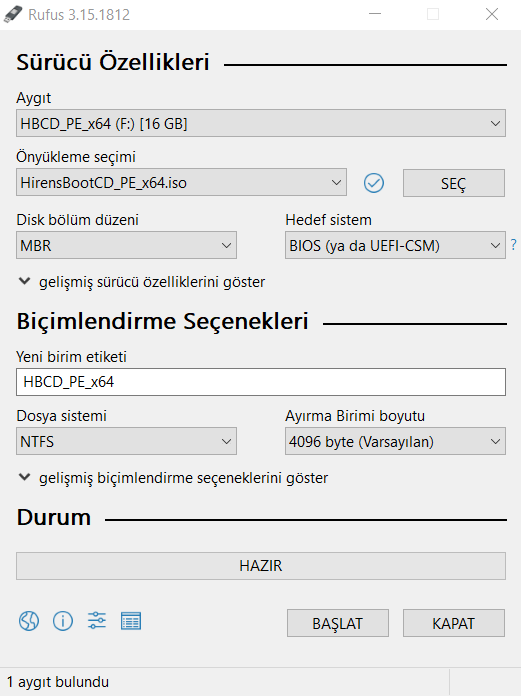
Task: Click the Hedef sistem help question mark
Action: tap(513, 245)
